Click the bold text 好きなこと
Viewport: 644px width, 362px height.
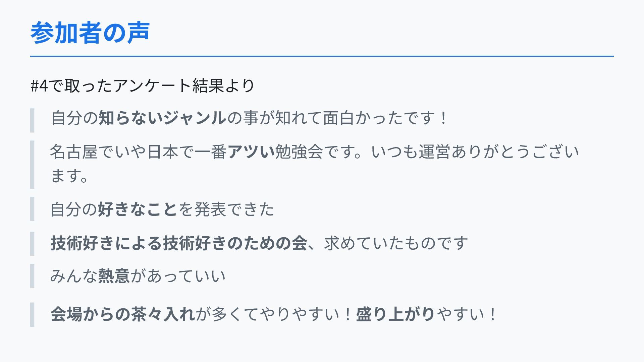(138, 209)
